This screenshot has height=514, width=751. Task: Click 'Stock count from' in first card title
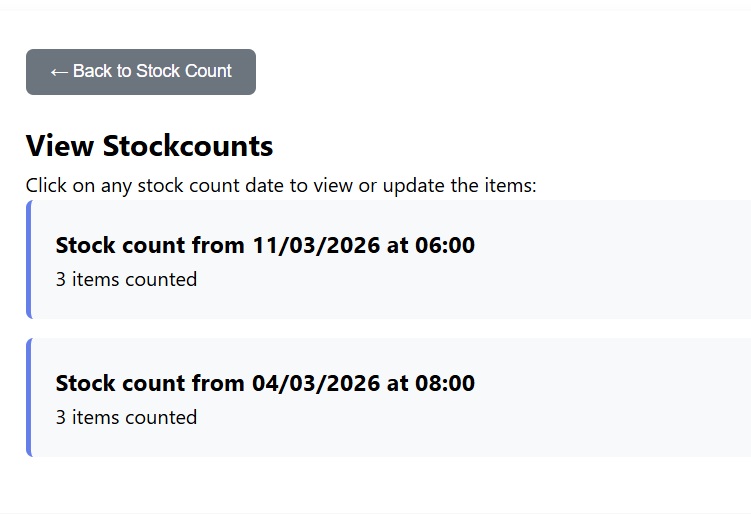tap(150, 245)
